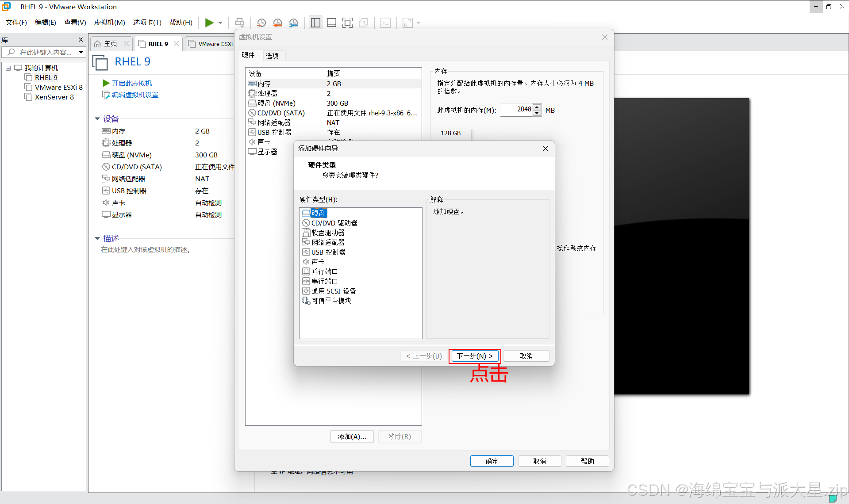This screenshot has height=504, width=849.
Task: Click the 开启此虚拟机 link
Action: [x=131, y=83]
